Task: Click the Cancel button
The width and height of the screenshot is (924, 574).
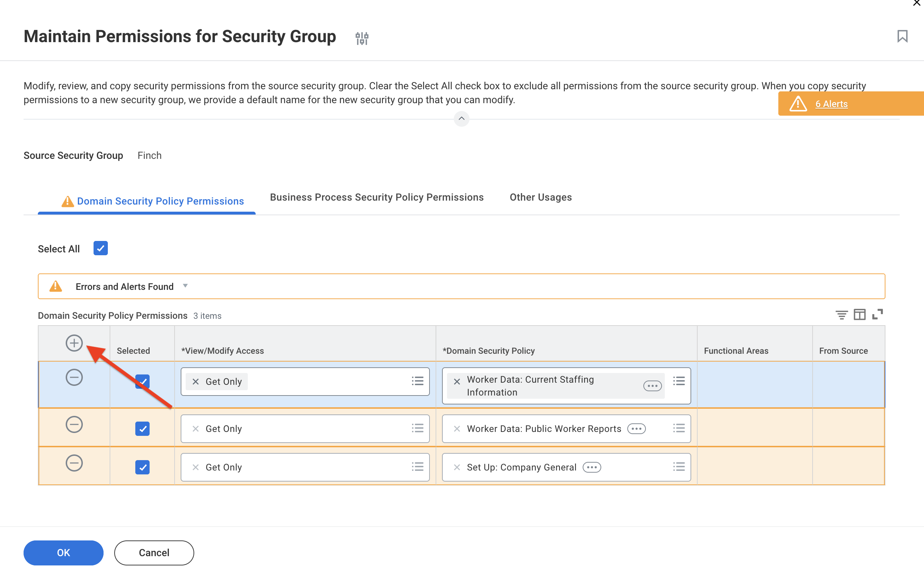Action: click(x=154, y=553)
